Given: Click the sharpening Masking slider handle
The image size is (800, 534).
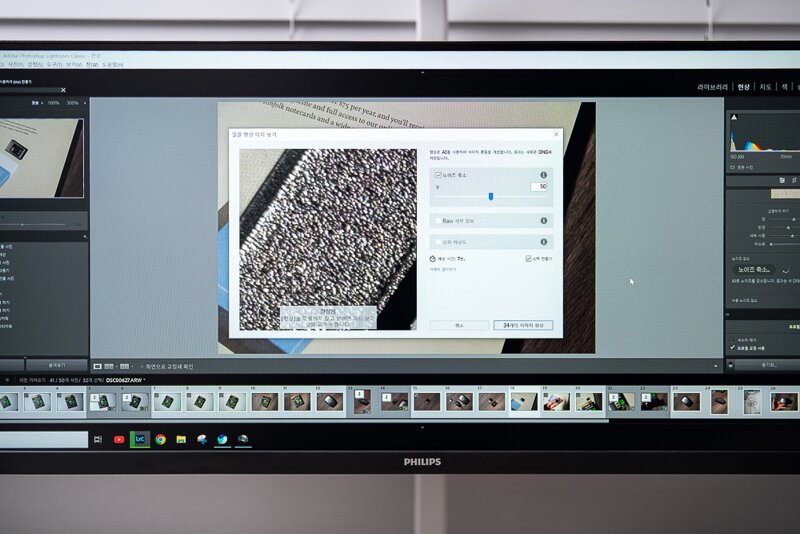Looking at the screenshot, I should click(771, 244).
